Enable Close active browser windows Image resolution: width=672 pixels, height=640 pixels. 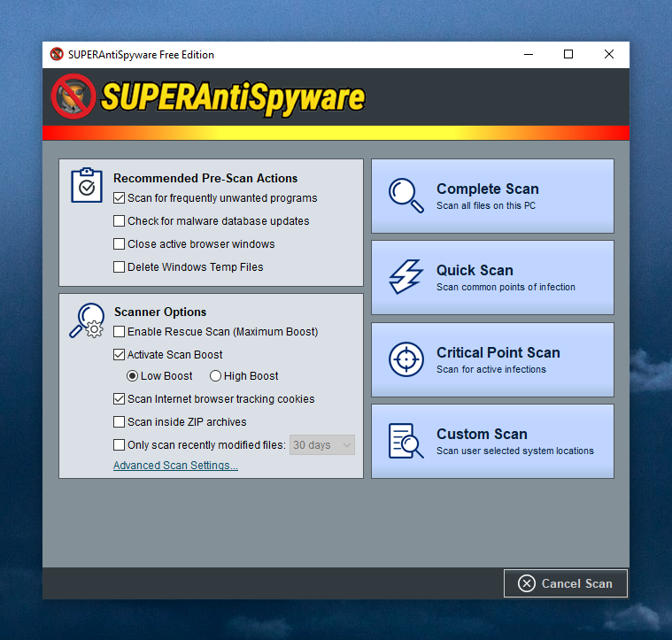click(x=119, y=244)
